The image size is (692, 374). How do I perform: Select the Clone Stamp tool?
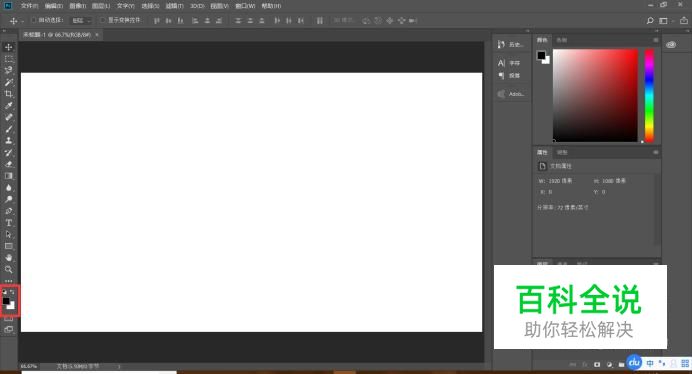8,140
